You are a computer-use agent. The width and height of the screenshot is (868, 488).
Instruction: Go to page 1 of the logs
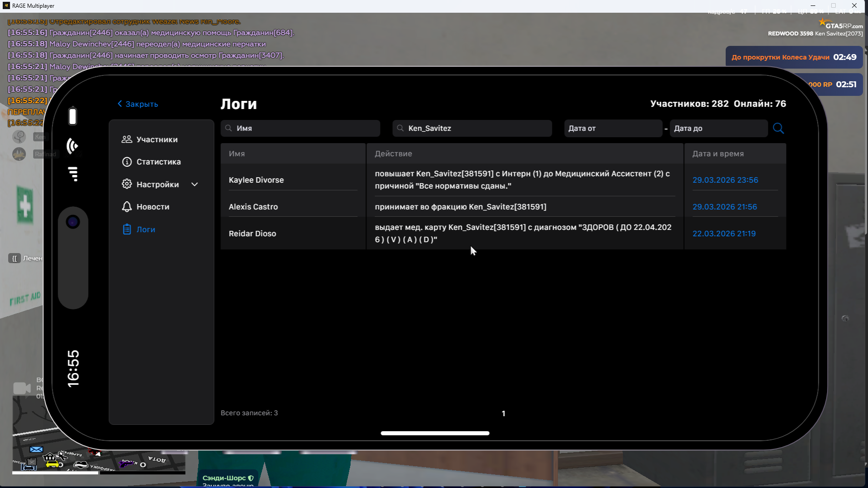503,413
